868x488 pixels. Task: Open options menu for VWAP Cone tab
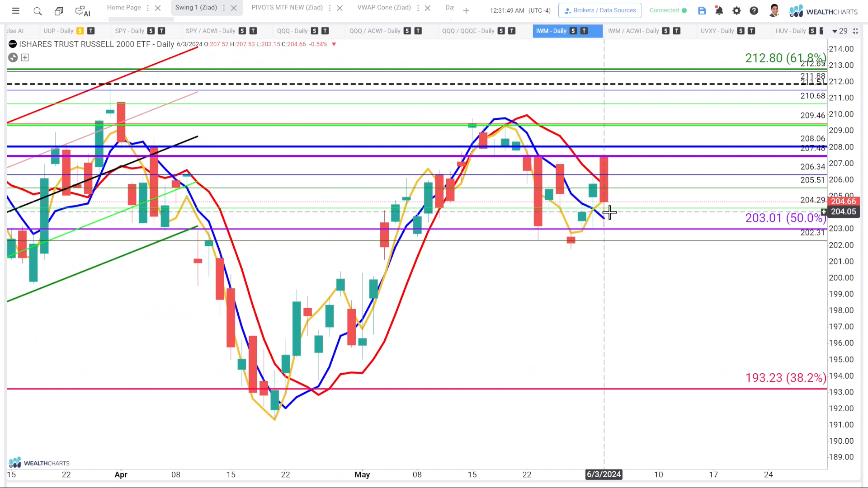pyautogui.click(x=418, y=8)
